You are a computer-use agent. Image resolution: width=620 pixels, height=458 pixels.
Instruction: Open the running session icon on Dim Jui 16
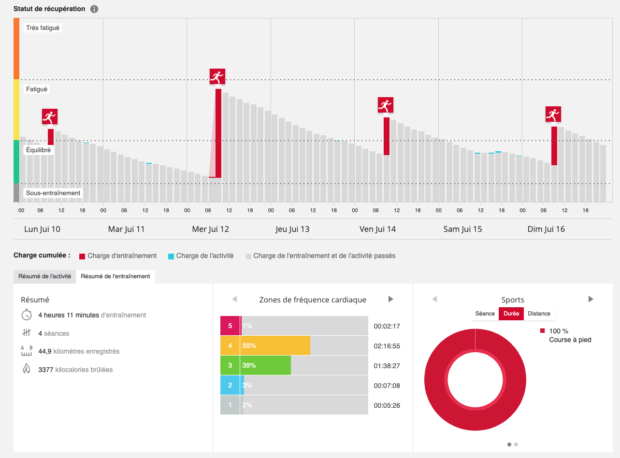pos(553,114)
